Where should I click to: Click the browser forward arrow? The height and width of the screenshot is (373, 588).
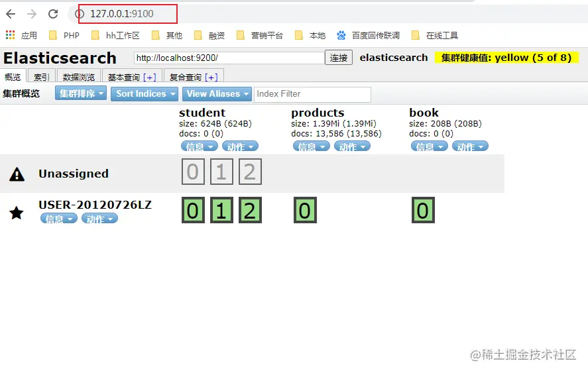[32, 14]
